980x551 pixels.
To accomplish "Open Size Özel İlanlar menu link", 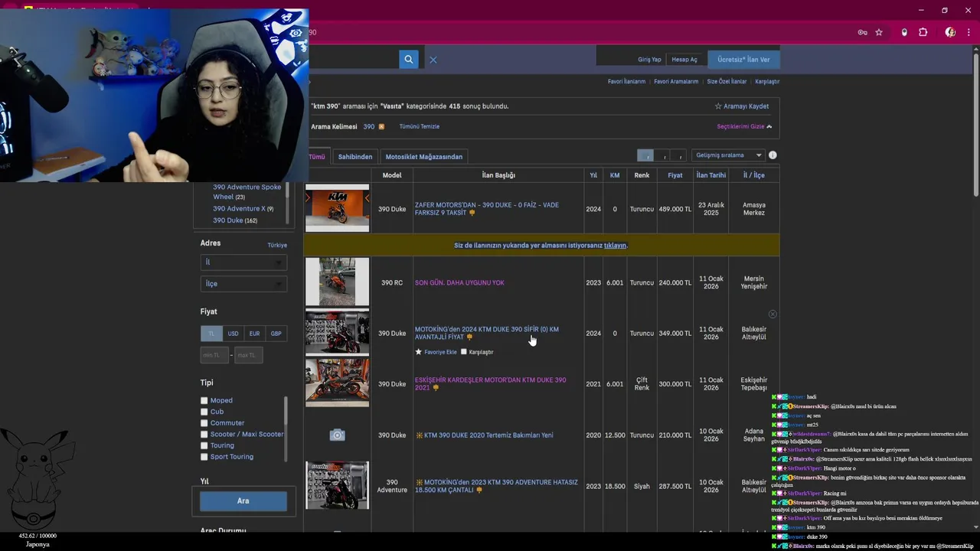I will tap(727, 82).
